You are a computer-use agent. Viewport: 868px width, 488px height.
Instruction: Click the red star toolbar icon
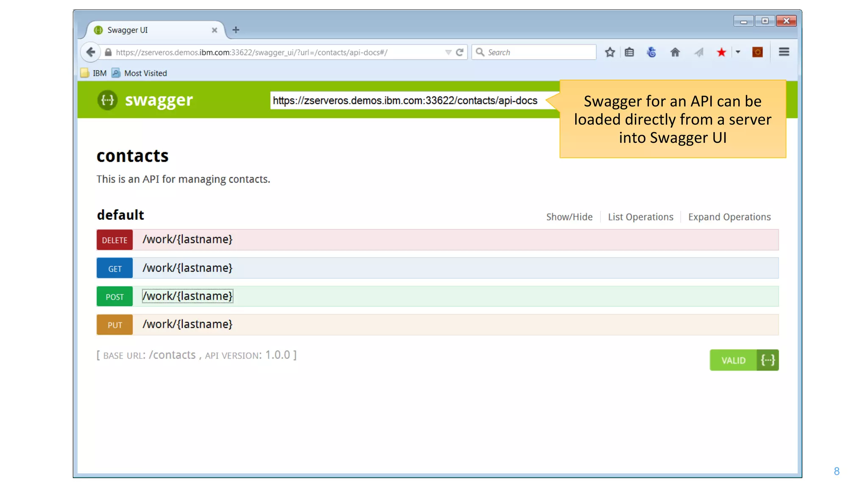pyautogui.click(x=721, y=52)
